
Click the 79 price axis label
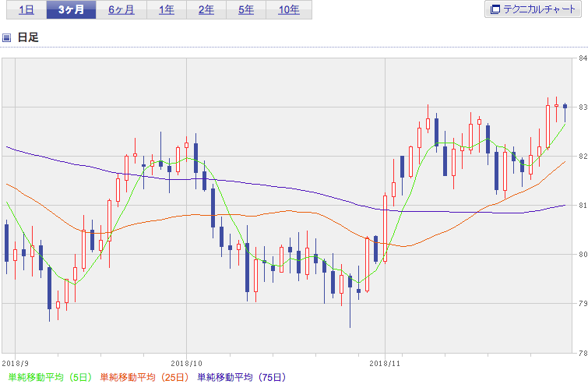583,303
